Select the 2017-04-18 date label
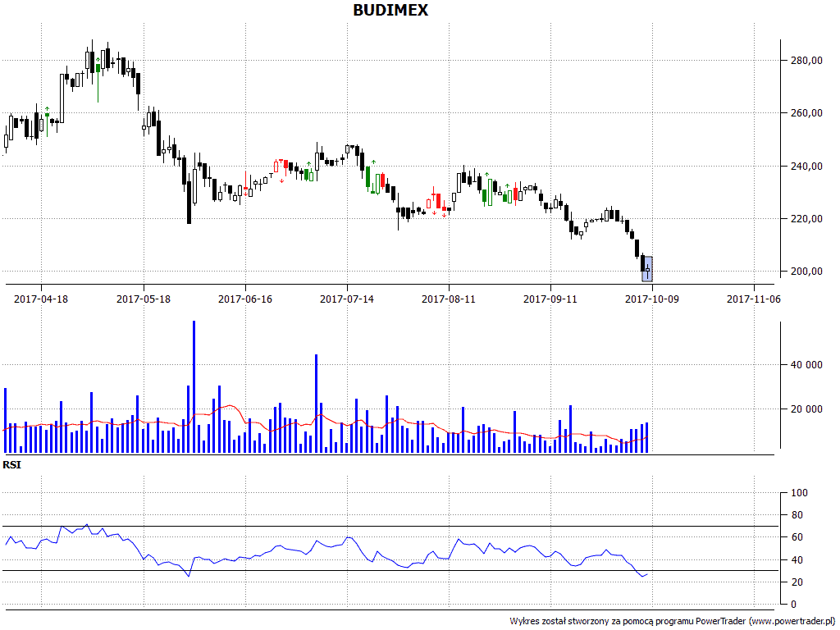This screenshot has width=840, height=630. pos(41,299)
